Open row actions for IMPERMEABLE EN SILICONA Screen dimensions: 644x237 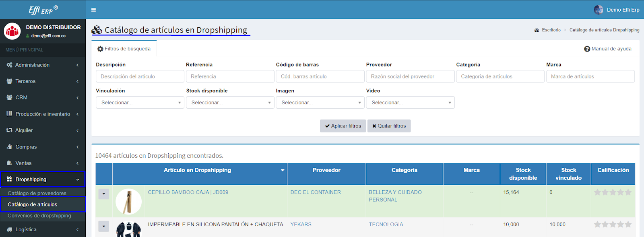(x=103, y=226)
